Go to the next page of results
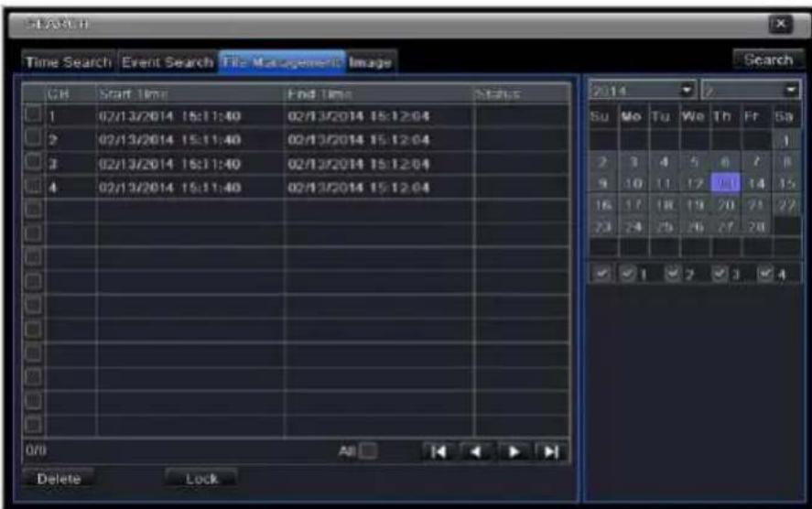This screenshot has width=812, height=509. tap(514, 452)
